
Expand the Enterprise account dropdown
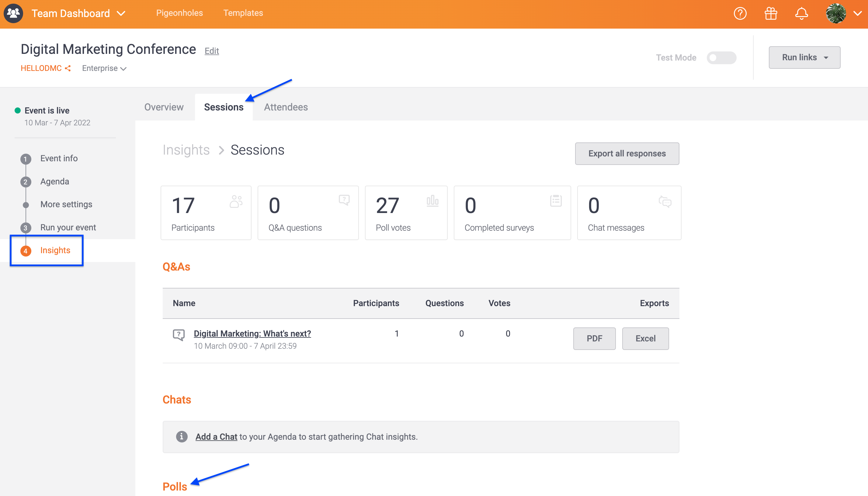104,68
